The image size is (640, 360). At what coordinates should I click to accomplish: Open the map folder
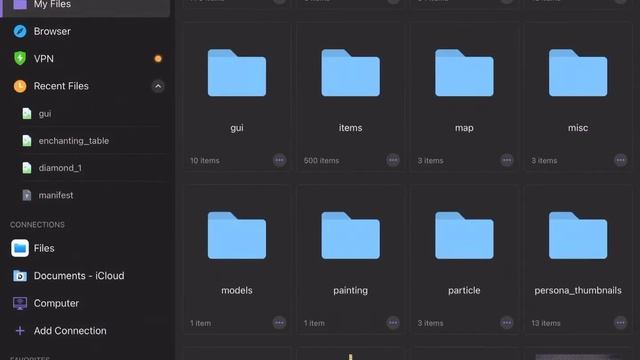click(464, 96)
